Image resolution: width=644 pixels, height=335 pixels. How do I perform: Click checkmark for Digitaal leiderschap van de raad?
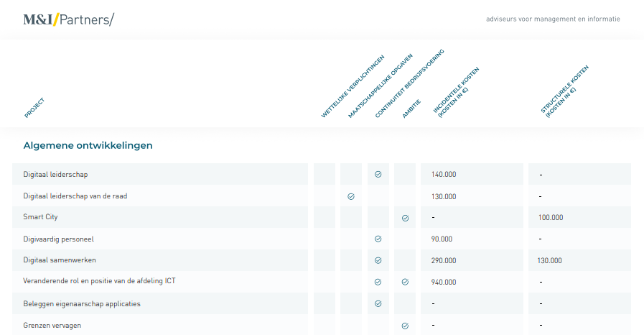351,196
